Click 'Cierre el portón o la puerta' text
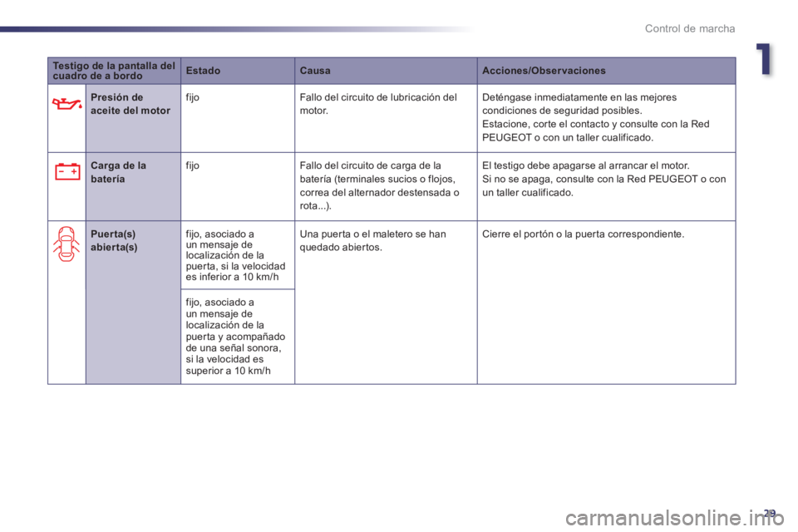This screenshot has width=798, height=532. (584, 234)
